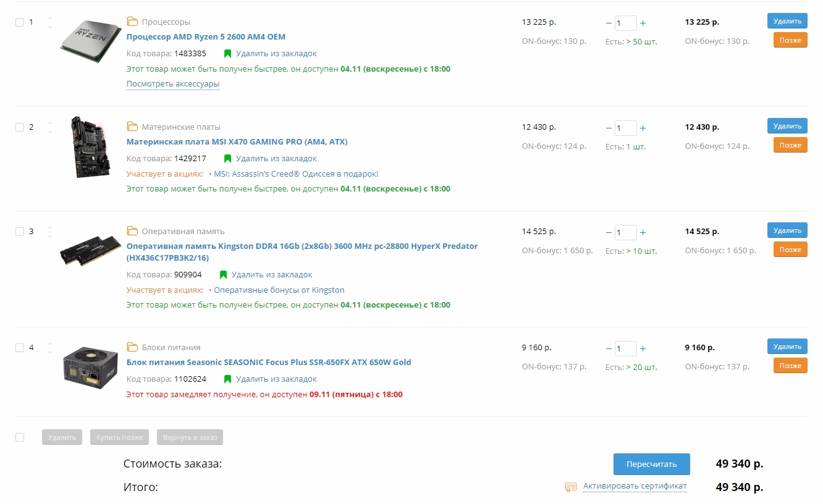Click quantity field for Seasonic power supply

point(626,348)
